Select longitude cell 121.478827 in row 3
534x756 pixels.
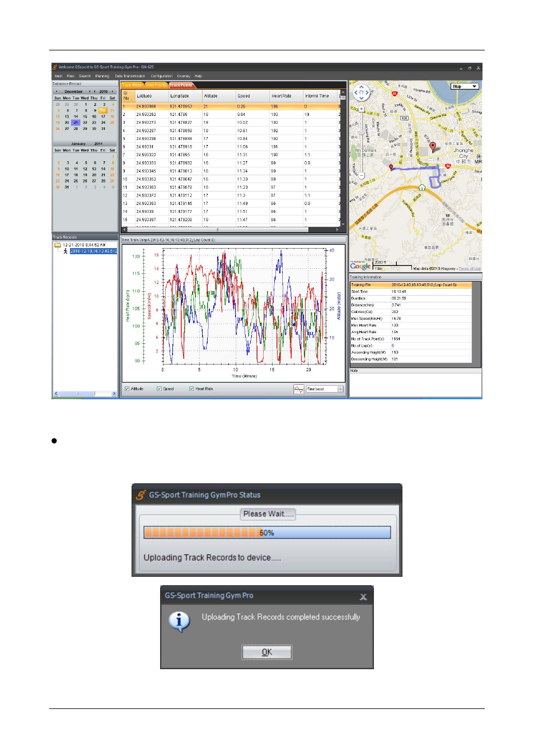(x=185, y=123)
